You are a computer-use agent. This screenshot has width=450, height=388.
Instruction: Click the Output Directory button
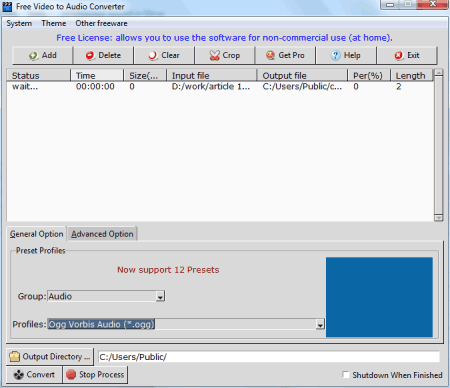coord(50,357)
